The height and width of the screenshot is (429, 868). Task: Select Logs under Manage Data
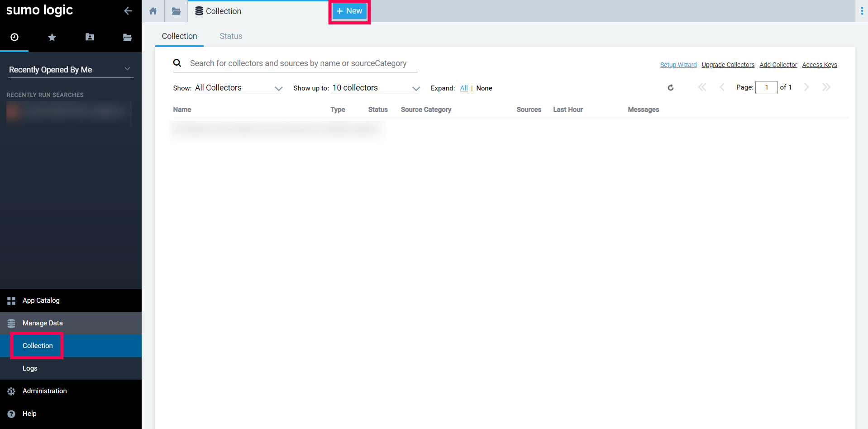[x=71, y=368]
